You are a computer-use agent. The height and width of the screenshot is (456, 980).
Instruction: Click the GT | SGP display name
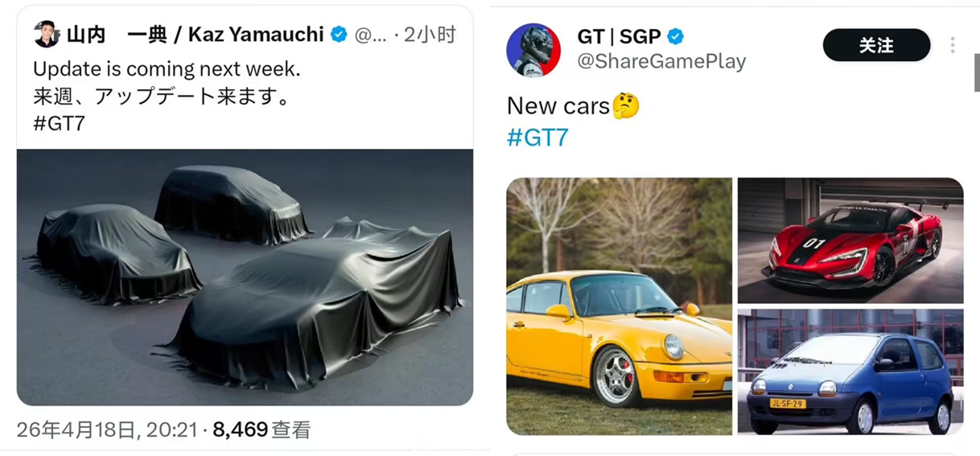click(x=619, y=36)
